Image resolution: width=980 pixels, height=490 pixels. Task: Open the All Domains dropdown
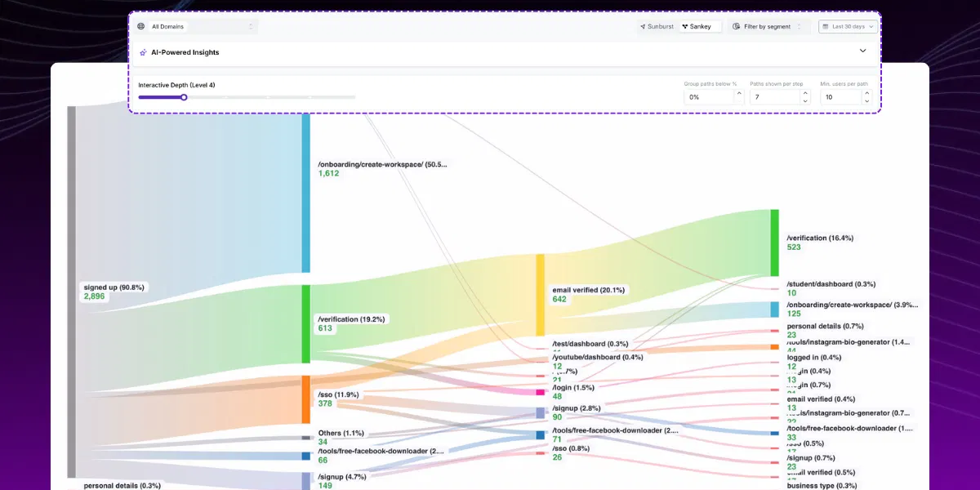pos(196,27)
